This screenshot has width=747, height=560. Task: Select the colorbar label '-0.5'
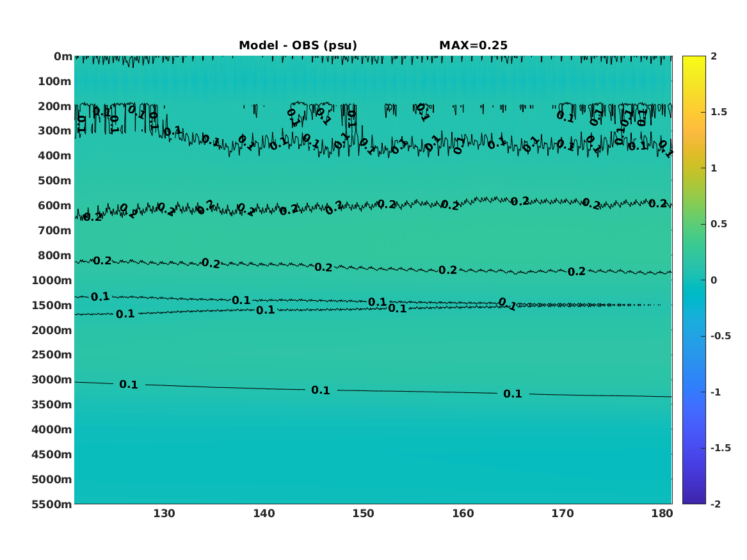[x=721, y=336]
